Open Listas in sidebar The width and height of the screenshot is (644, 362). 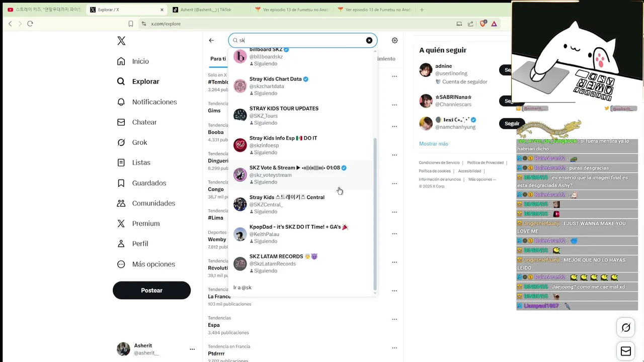tap(134, 162)
